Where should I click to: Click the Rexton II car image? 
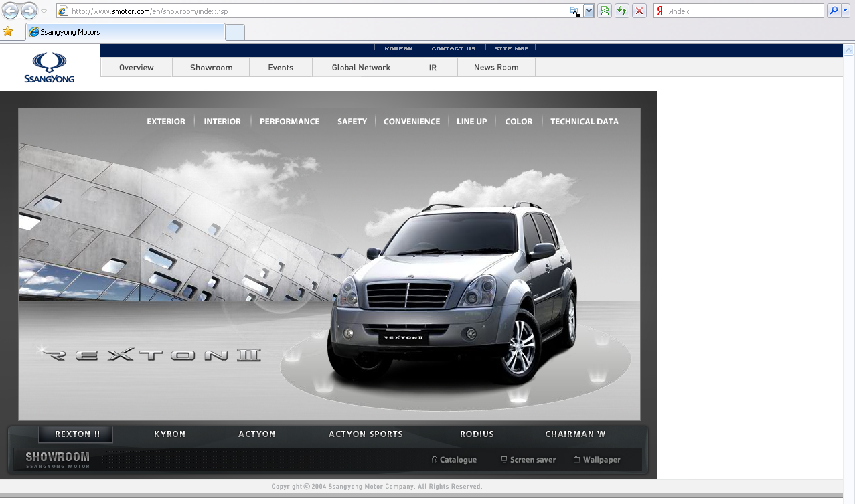tap(452, 295)
